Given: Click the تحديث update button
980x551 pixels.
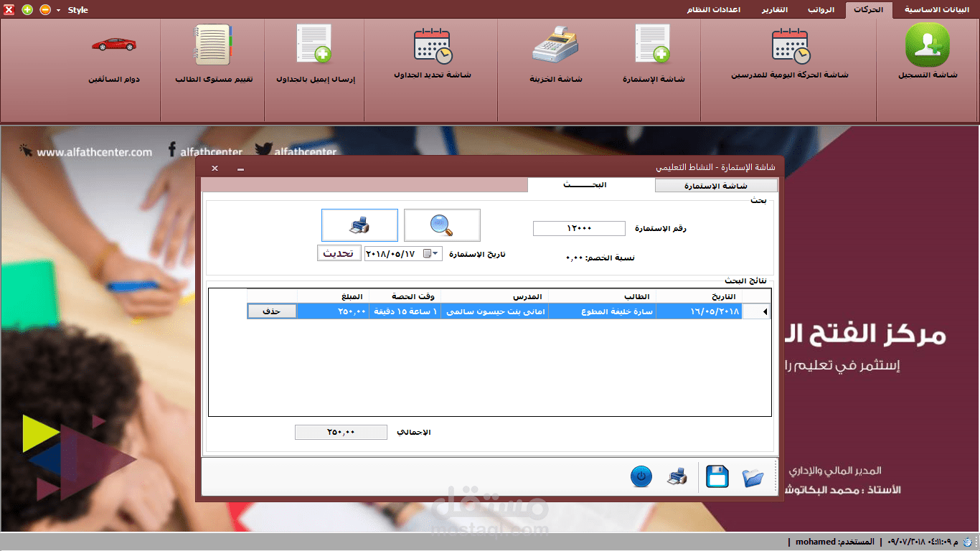Looking at the screenshot, I should (339, 253).
